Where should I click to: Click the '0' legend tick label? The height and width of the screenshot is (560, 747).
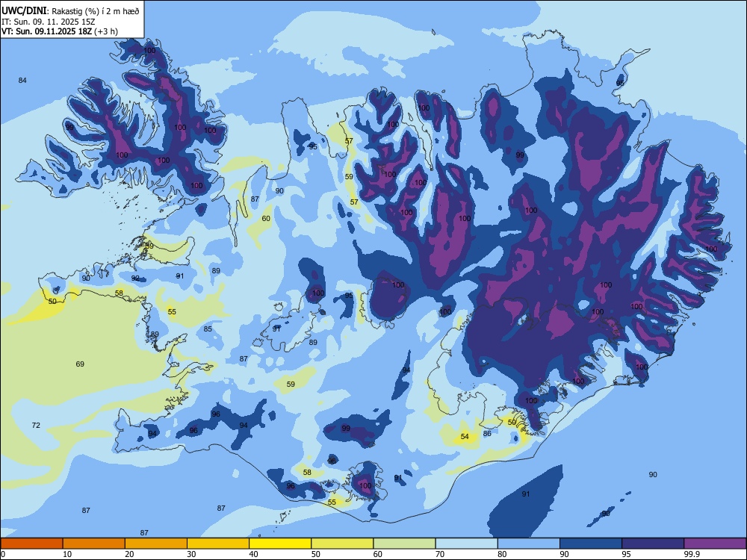(x=3, y=554)
